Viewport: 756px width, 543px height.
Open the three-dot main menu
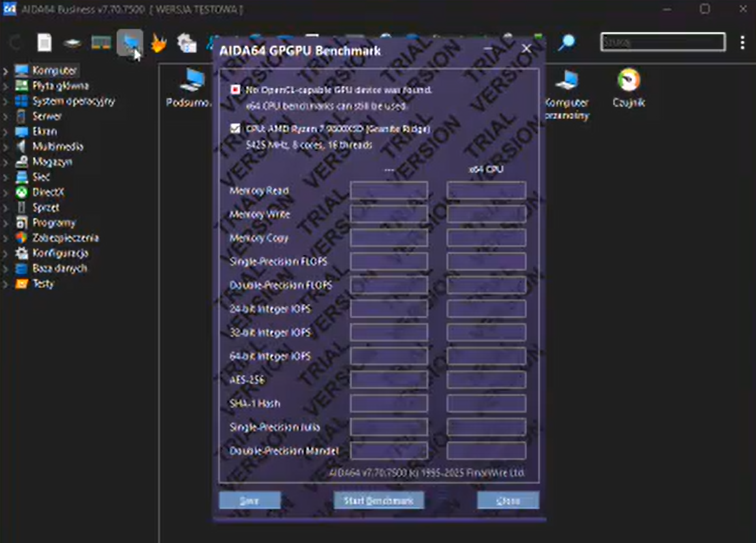tap(743, 42)
